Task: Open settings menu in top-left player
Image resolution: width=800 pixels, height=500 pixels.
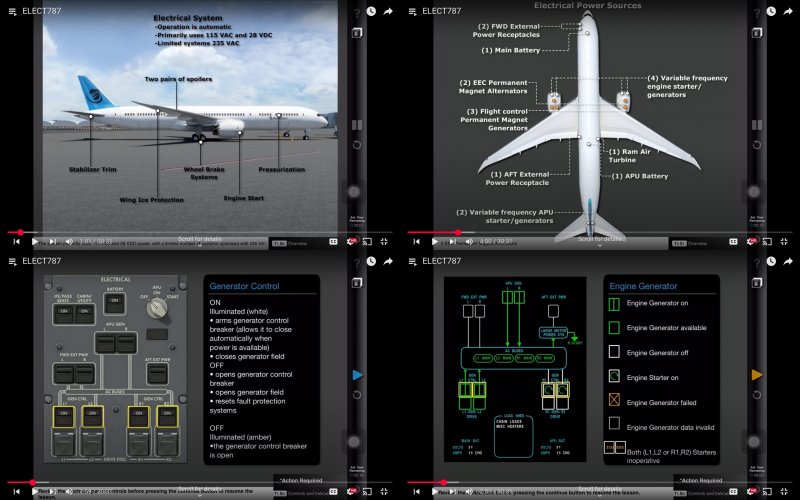Action: click(352, 241)
